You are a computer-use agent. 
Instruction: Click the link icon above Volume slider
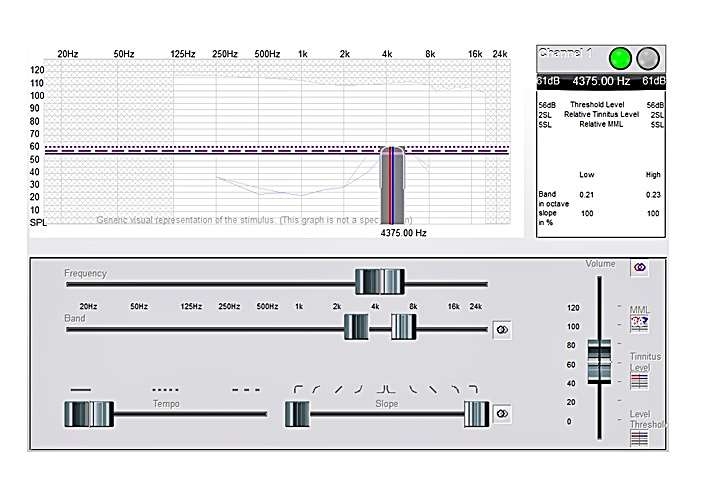tap(640, 267)
